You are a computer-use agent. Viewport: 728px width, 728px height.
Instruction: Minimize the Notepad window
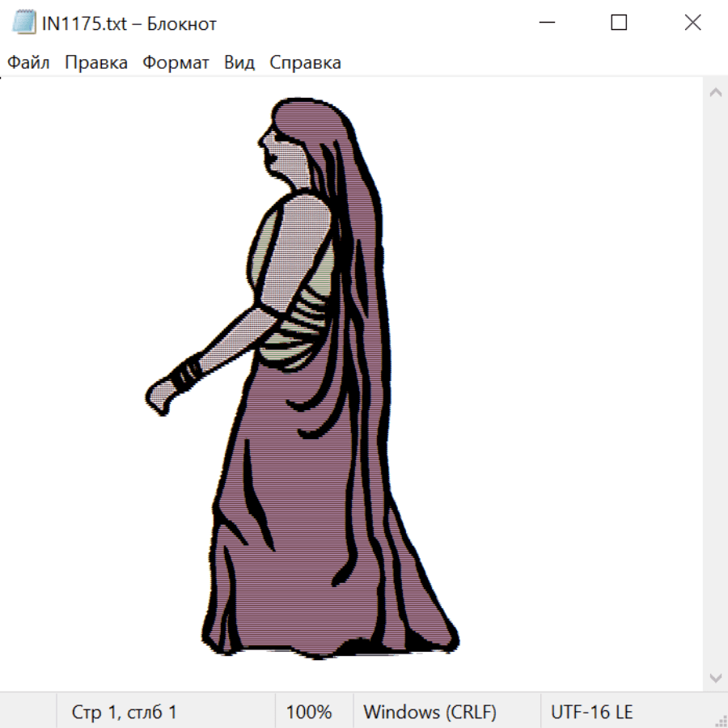point(546,23)
